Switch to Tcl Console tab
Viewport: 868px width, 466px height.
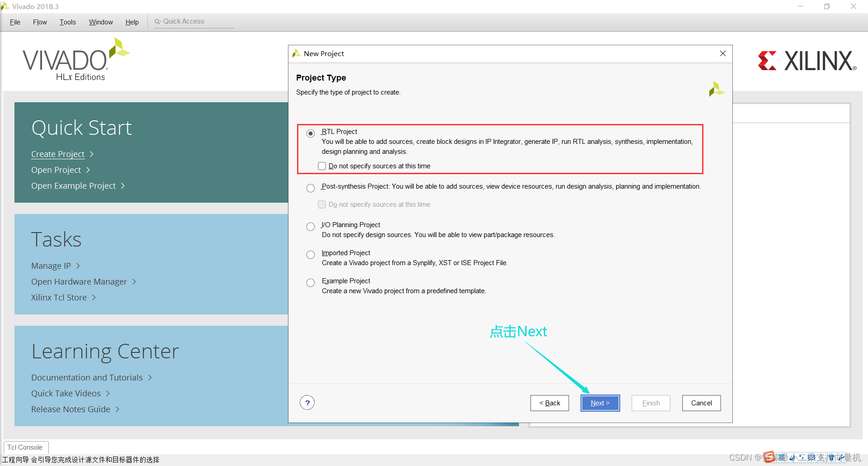point(25,447)
